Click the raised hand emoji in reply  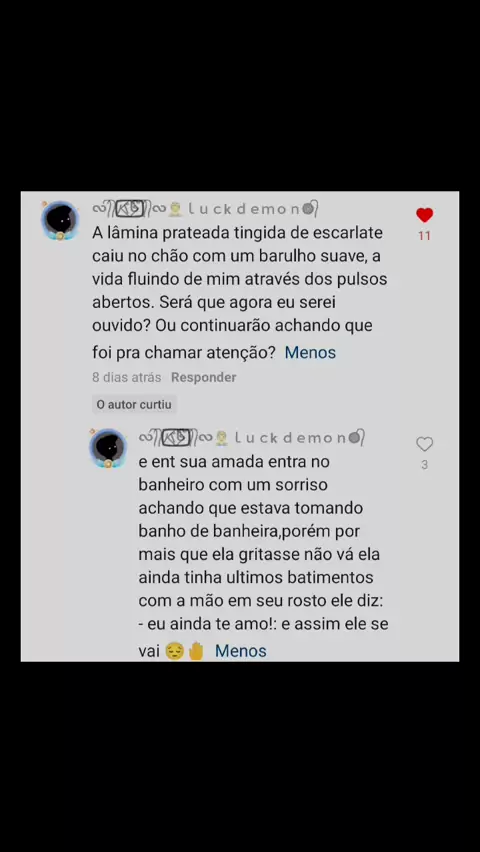(x=196, y=651)
